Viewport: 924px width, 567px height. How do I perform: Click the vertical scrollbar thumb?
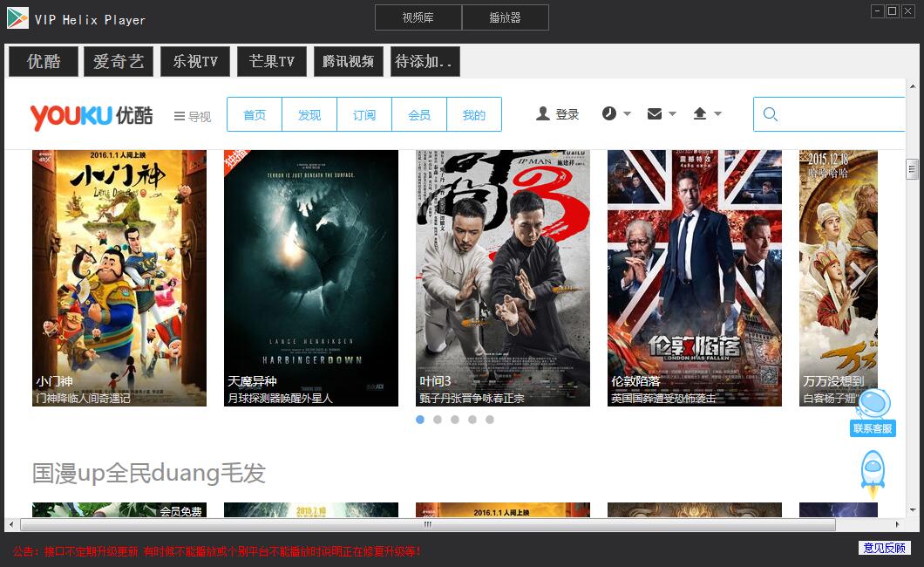tap(912, 169)
